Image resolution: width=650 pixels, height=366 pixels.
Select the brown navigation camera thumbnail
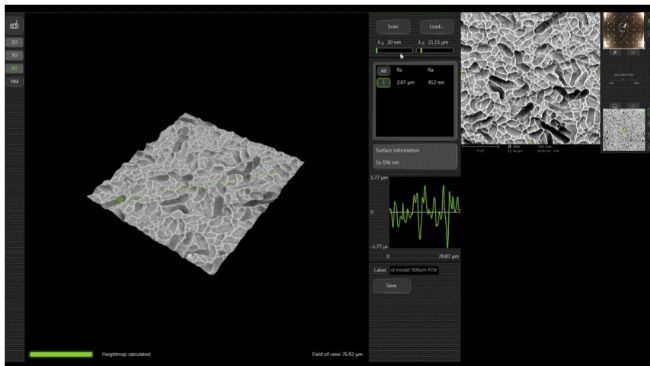[623, 31]
